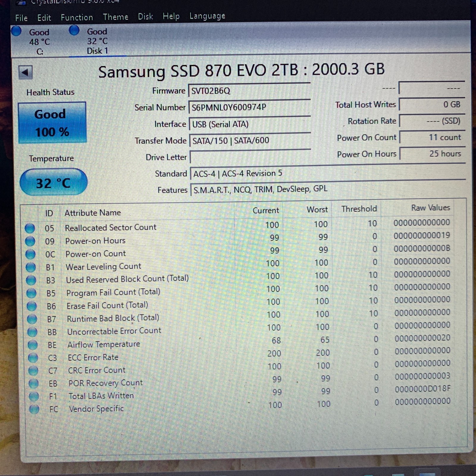Click the Transfer Mode field
Viewport: 476px width, 476px height.
(x=250, y=140)
